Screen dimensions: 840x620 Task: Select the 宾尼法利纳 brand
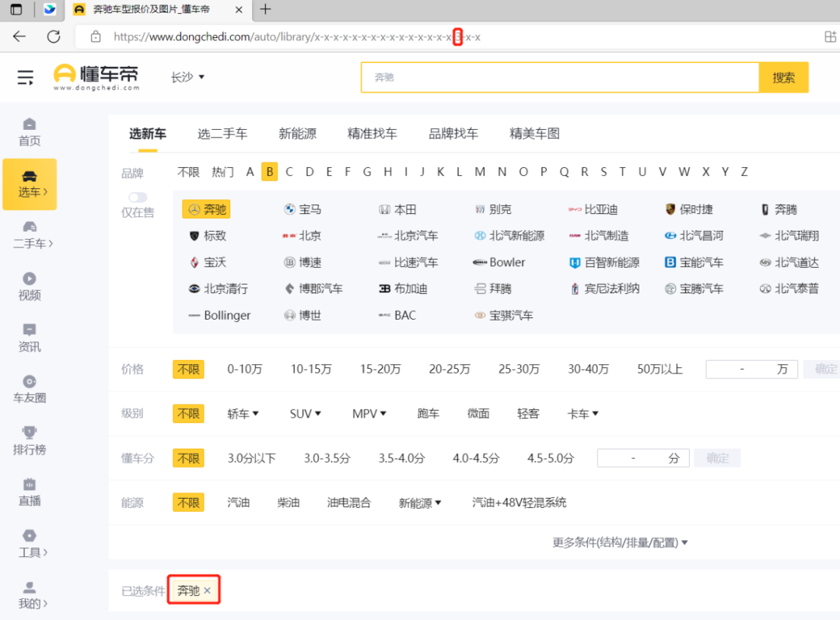click(605, 289)
